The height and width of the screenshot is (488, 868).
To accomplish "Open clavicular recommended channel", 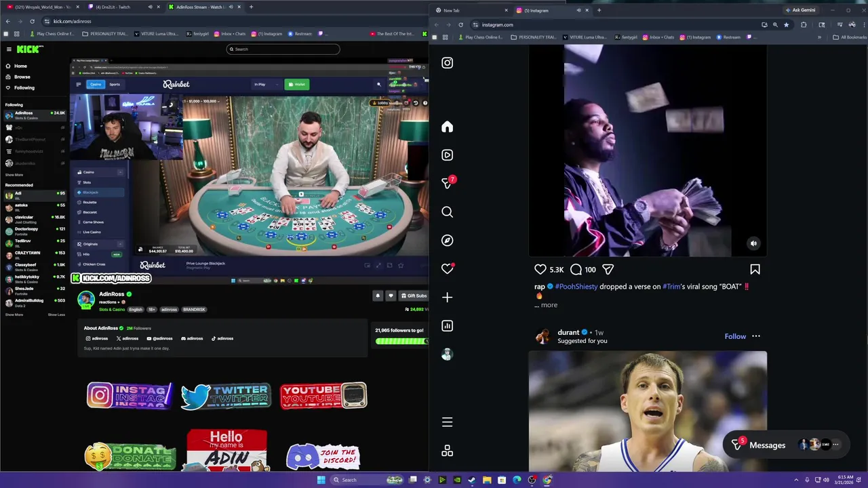I will [x=35, y=219].
